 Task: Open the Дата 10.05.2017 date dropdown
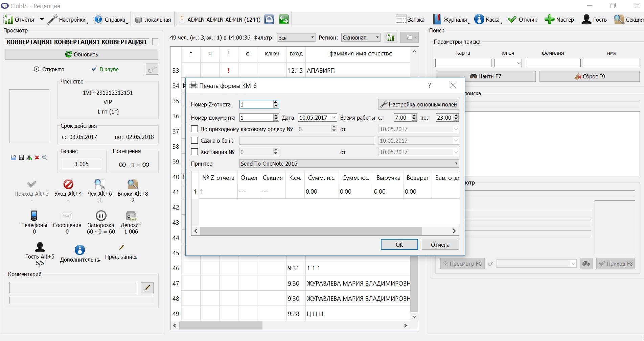click(x=334, y=118)
